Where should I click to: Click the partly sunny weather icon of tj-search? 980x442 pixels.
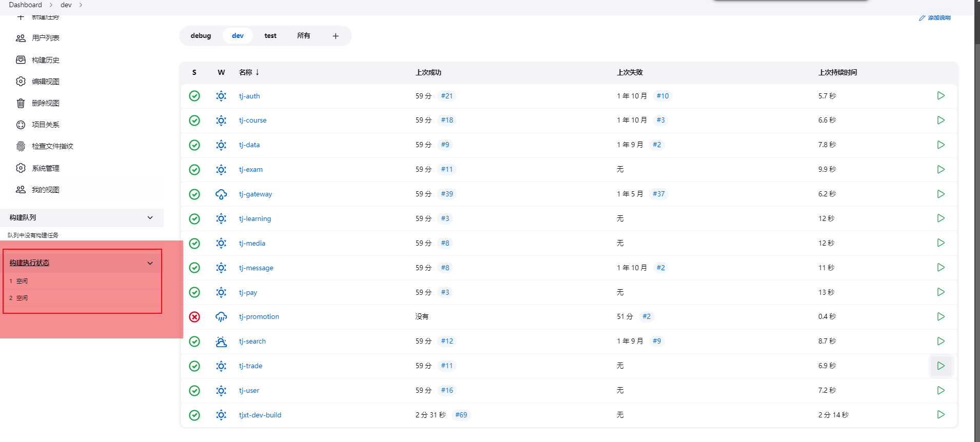221,341
